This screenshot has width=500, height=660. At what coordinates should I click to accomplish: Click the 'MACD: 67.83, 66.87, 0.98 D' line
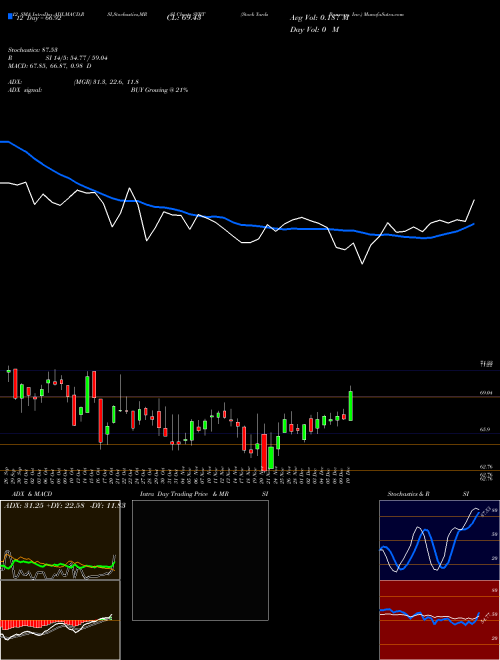50,66
